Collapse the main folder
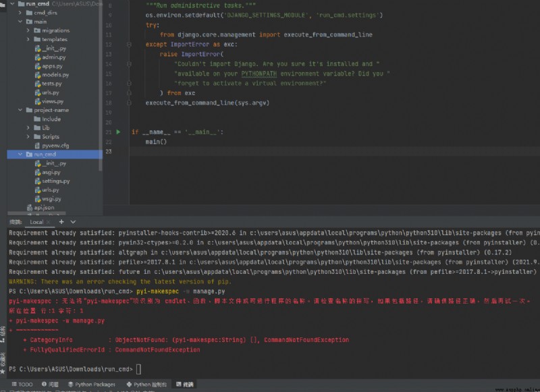Screen dimensions: 540x392 coord(20,22)
